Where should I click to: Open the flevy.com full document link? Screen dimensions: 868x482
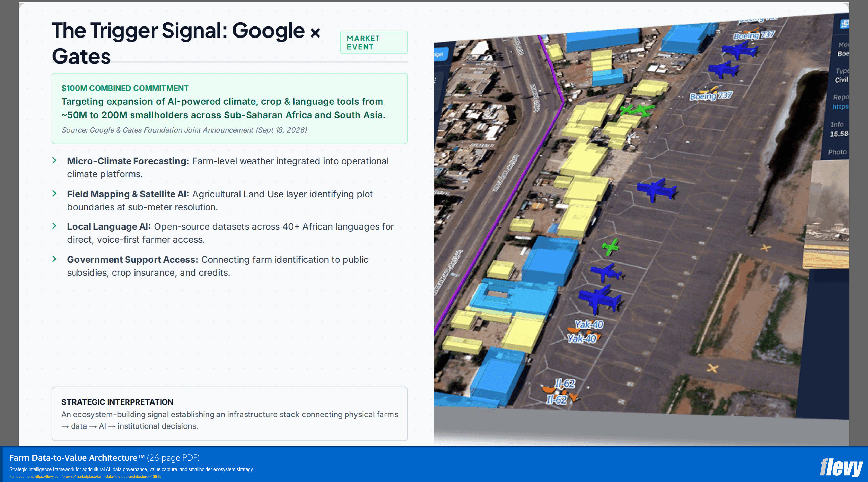[98, 477]
